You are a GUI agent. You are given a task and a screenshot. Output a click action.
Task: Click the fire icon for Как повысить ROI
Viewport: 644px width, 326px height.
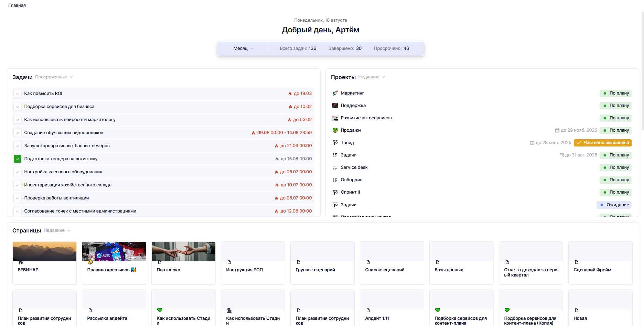(290, 94)
